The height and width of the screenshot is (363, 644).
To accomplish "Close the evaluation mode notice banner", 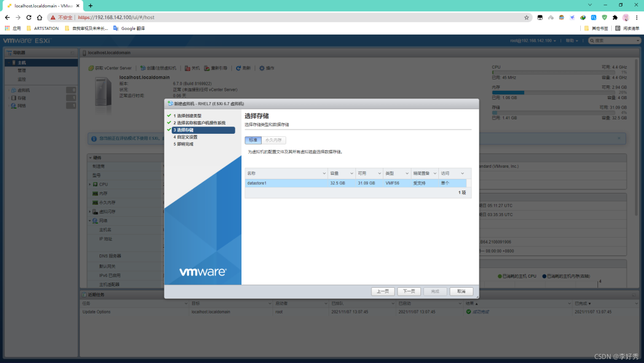I will coord(619,138).
